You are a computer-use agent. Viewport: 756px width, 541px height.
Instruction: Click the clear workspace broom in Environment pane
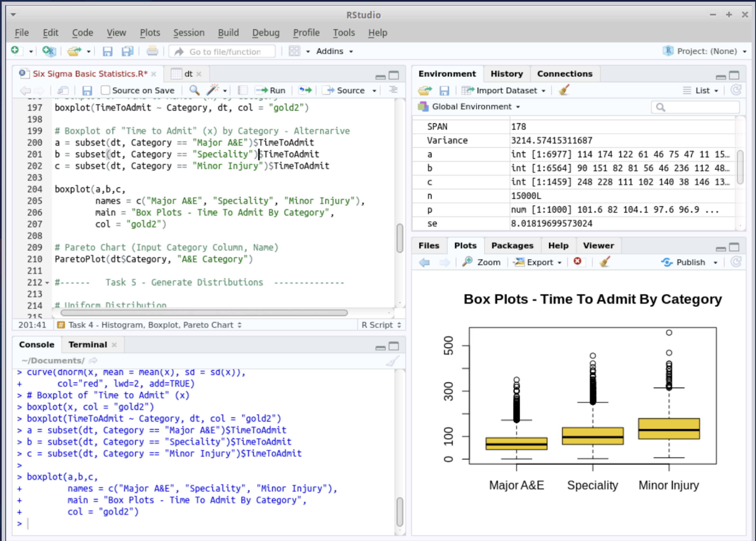click(x=564, y=90)
